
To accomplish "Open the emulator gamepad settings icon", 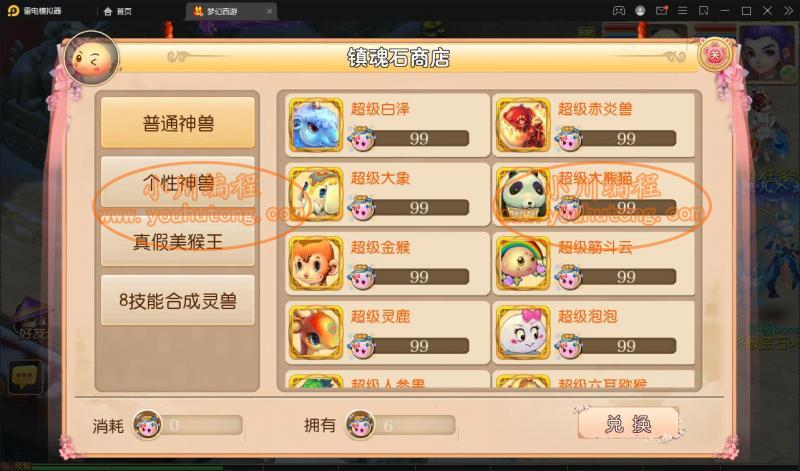I will [x=618, y=11].
